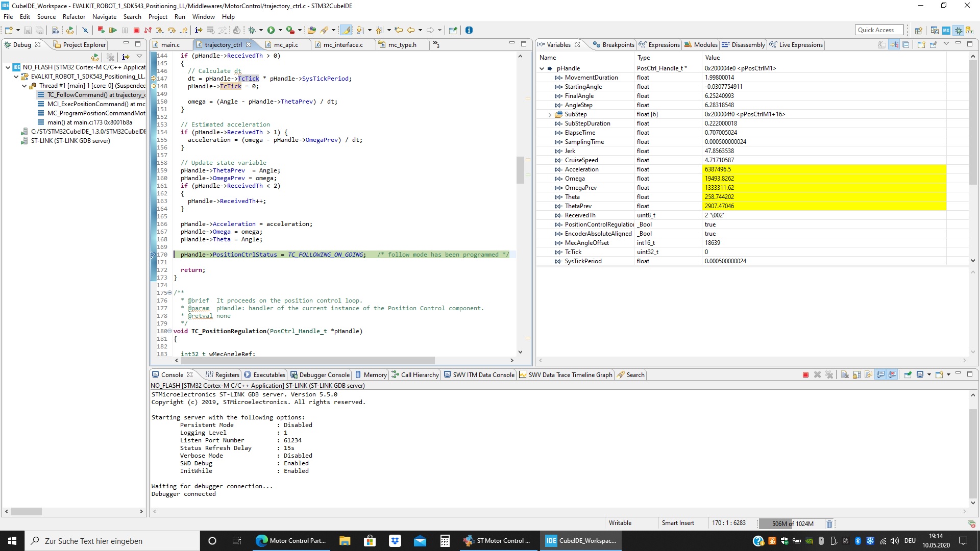Resume program execution
Viewport: 980px width, 551px height.
pos(113,30)
